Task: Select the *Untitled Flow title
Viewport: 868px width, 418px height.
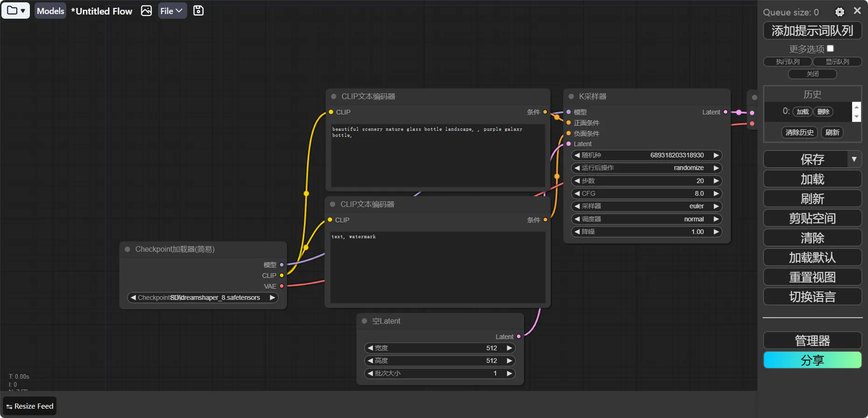Action: tap(102, 11)
